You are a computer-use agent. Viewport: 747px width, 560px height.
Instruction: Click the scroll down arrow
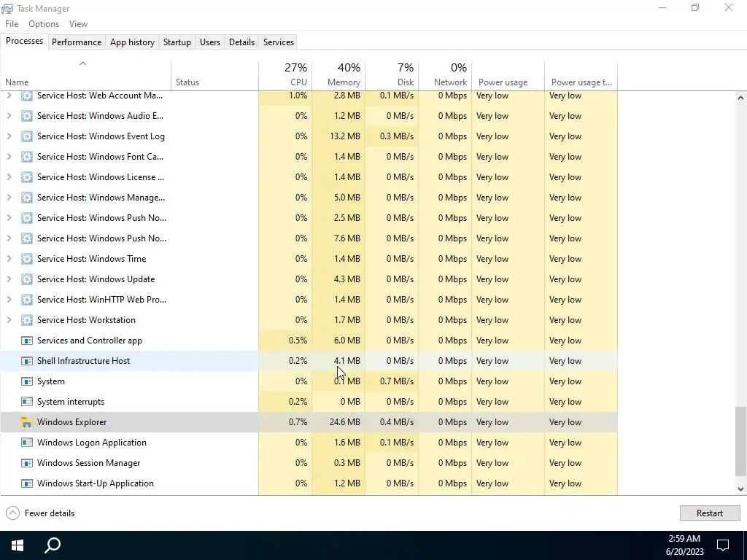[x=740, y=489]
